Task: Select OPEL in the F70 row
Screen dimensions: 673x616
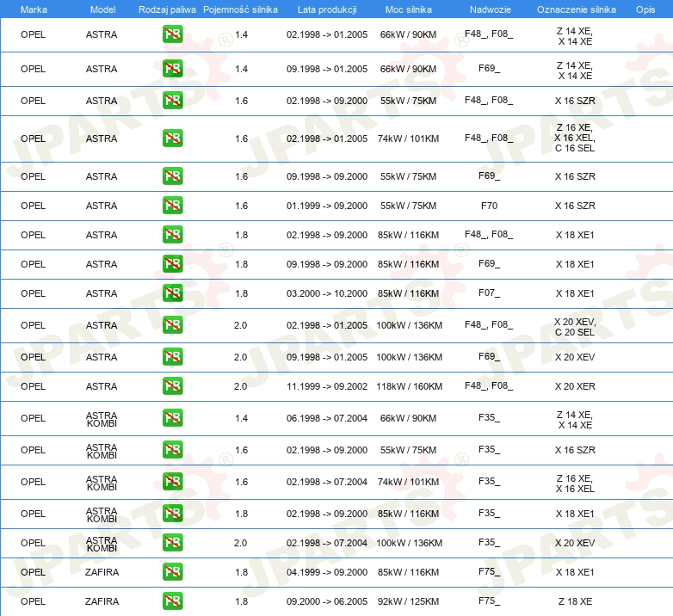Action: tap(33, 206)
